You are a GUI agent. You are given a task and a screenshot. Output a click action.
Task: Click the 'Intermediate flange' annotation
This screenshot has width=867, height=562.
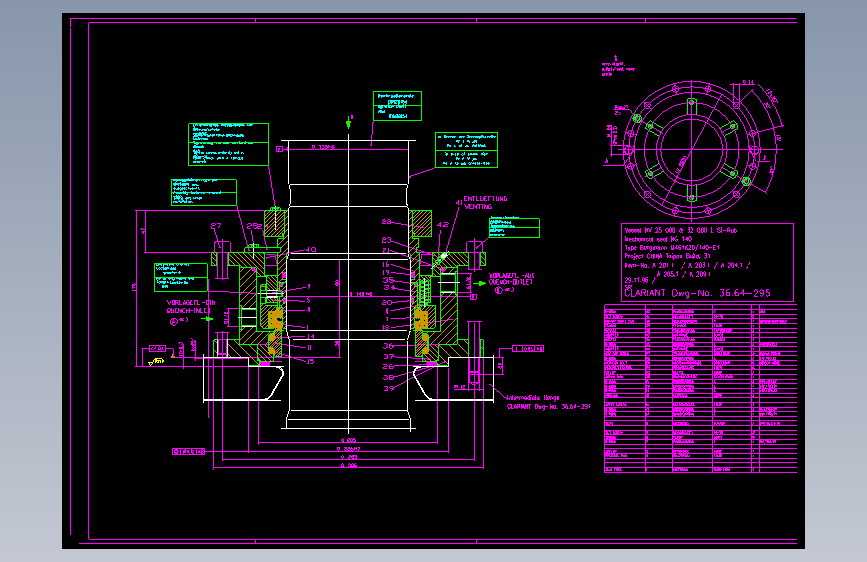[x=533, y=398]
